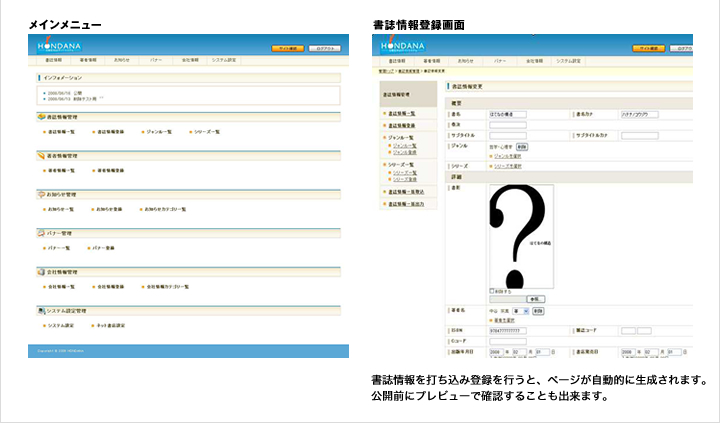Screen dimensions: 720x423
Task: Open システム設定 link under システム設定管理
Action: click(x=61, y=326)
